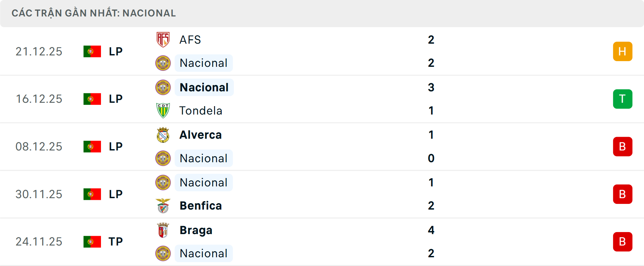The height and width of the screenshot is (266, 644).
Task: Click the 30.11.25 match date
Action: click(39, 194)
